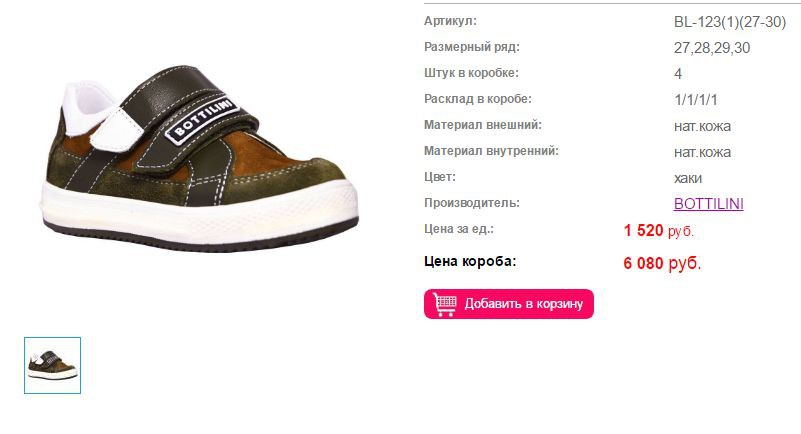Click the Производитель label

pyautogui.click(x=472, y=203)
